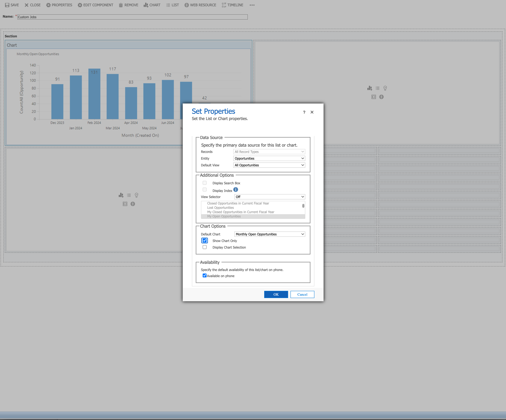Click the Timeline toolbar icon
The image size is (506, 420).
224,5
